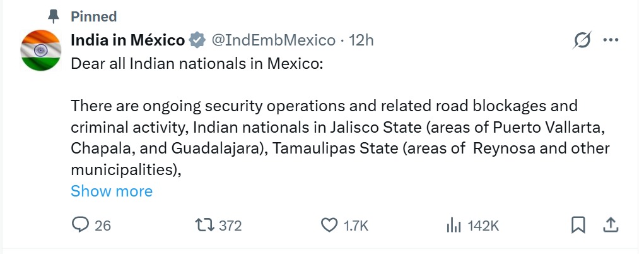Open India in México profile name
644x254 pixels.
(128, 40)
